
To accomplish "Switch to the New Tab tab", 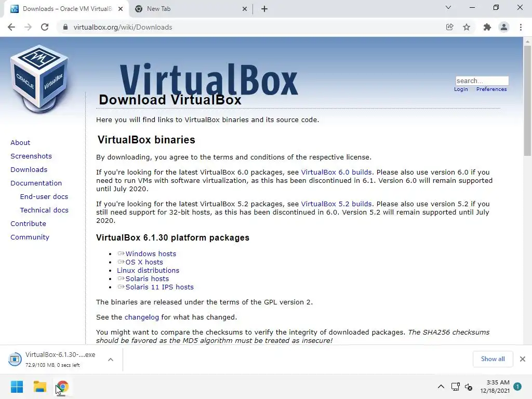I will 191,9.
